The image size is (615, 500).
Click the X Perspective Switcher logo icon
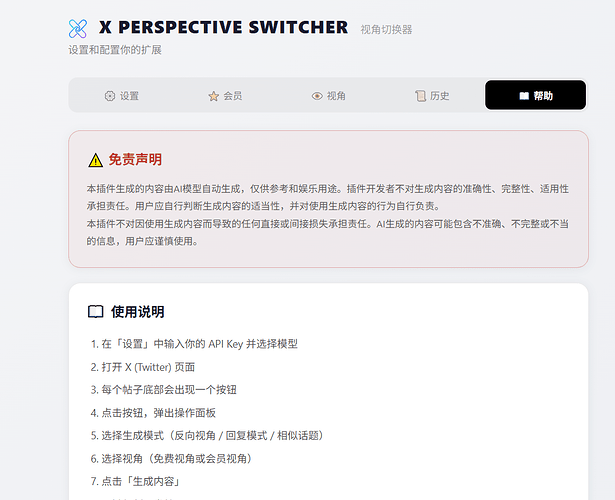[78, 29]
